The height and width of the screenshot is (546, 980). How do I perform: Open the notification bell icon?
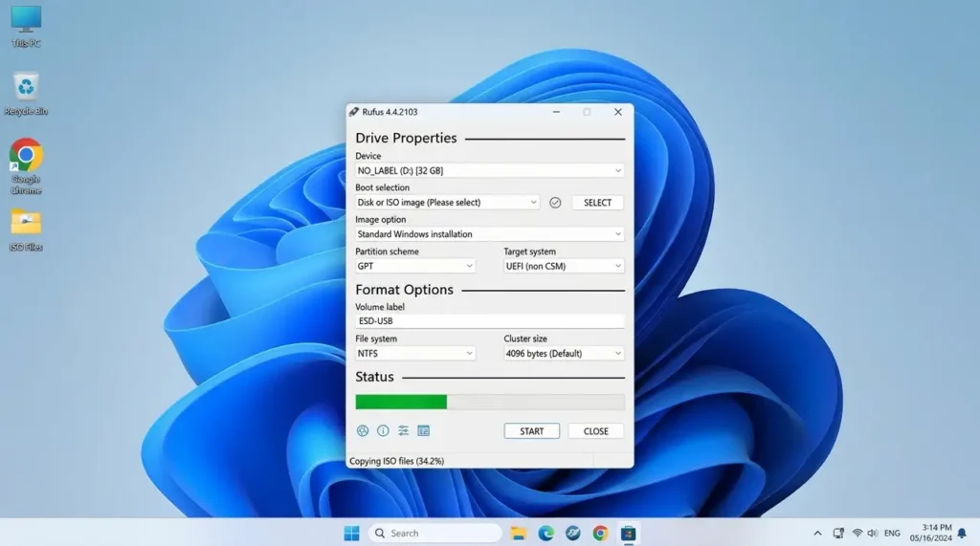962,533
